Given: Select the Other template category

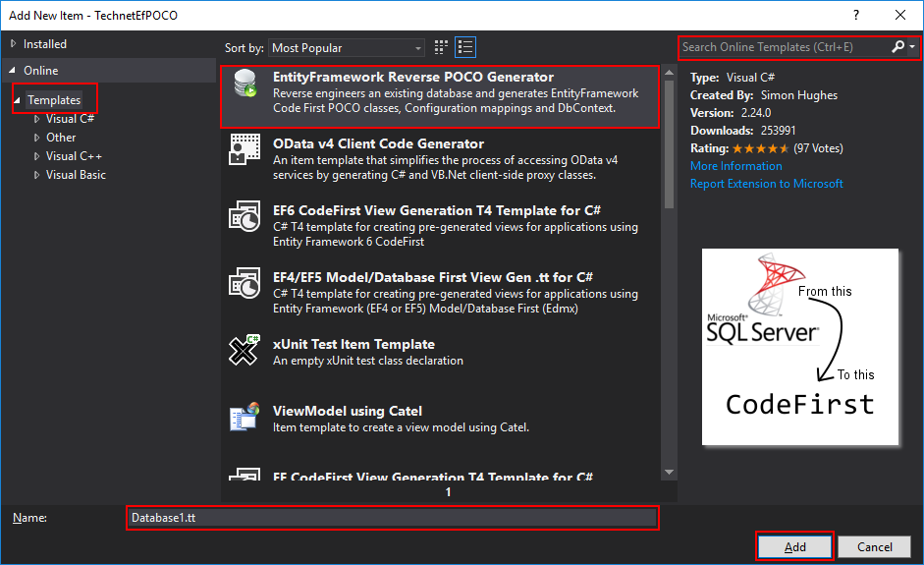Looking at the screenshot, I should 61,138.
